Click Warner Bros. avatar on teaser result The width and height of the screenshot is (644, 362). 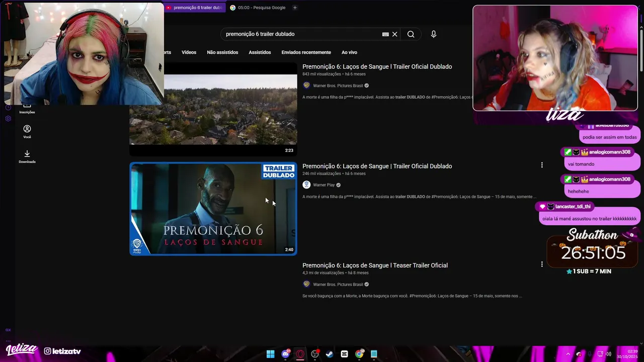click(306, 284)
